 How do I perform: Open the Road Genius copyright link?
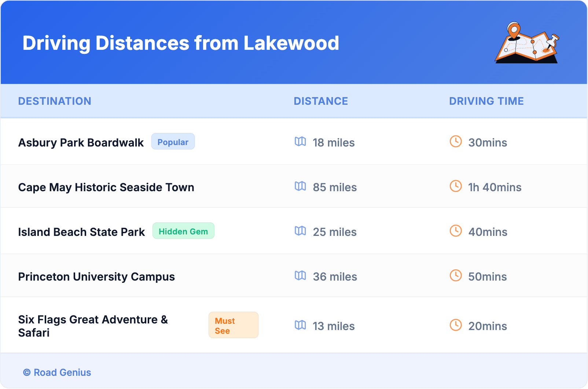57,373
